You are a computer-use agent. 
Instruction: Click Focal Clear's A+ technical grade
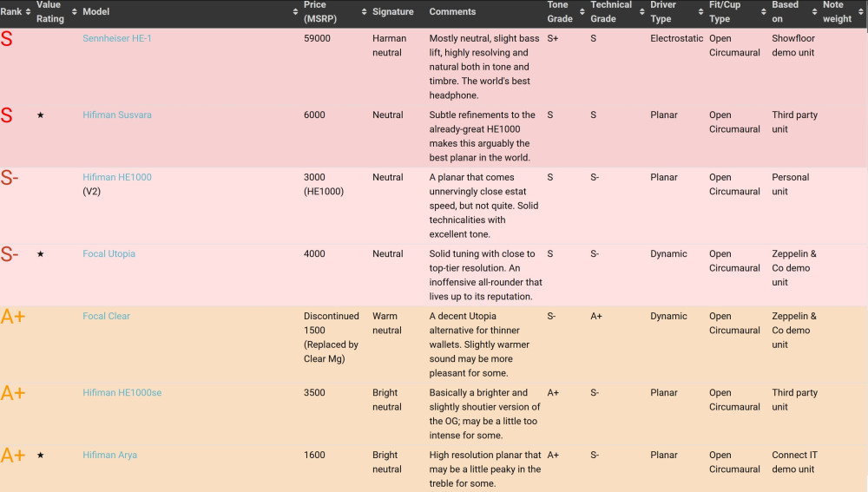click(x=596, y=316)
